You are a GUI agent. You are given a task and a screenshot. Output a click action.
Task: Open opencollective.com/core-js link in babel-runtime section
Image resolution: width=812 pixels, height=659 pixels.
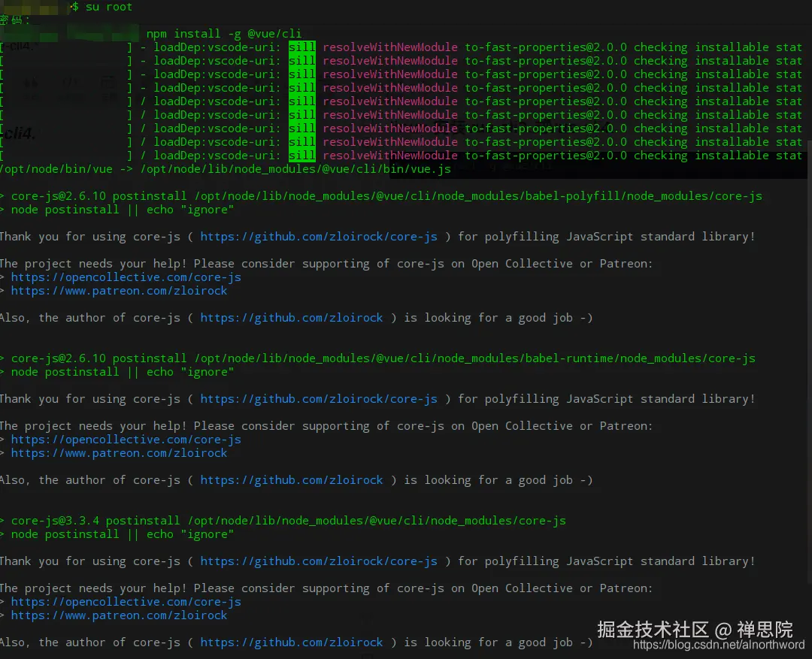pos(126,440)
